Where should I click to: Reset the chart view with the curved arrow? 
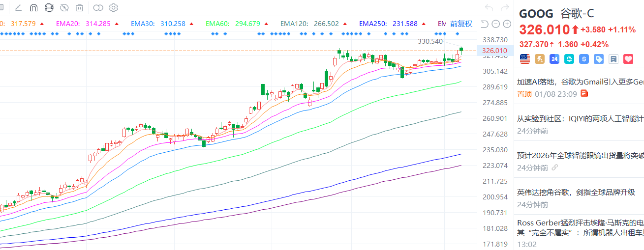(485, 24)
